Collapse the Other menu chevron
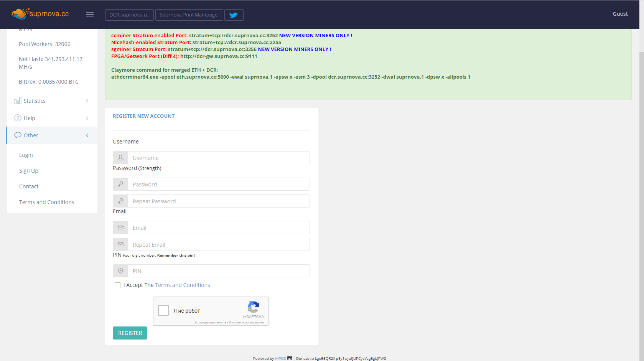This screenshot has height=361, width=644. [x=87, y=135]
